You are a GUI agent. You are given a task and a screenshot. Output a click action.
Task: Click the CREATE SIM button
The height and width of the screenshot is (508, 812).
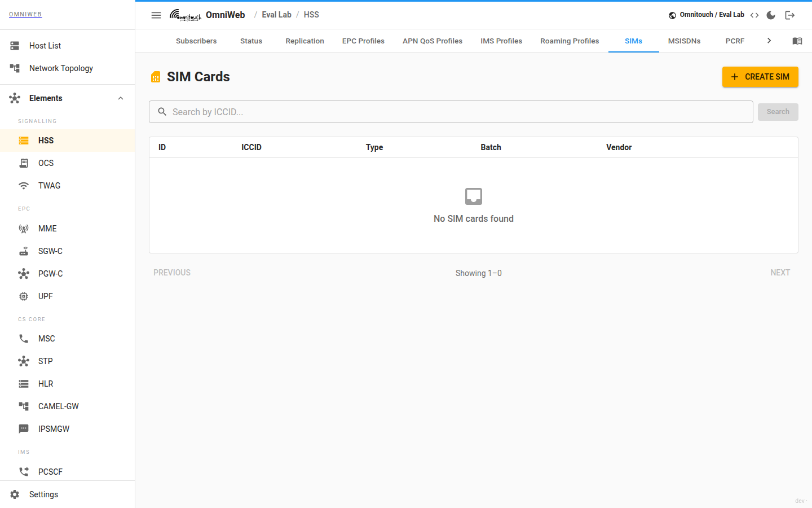pyautogui.click(x=760, y=77)
